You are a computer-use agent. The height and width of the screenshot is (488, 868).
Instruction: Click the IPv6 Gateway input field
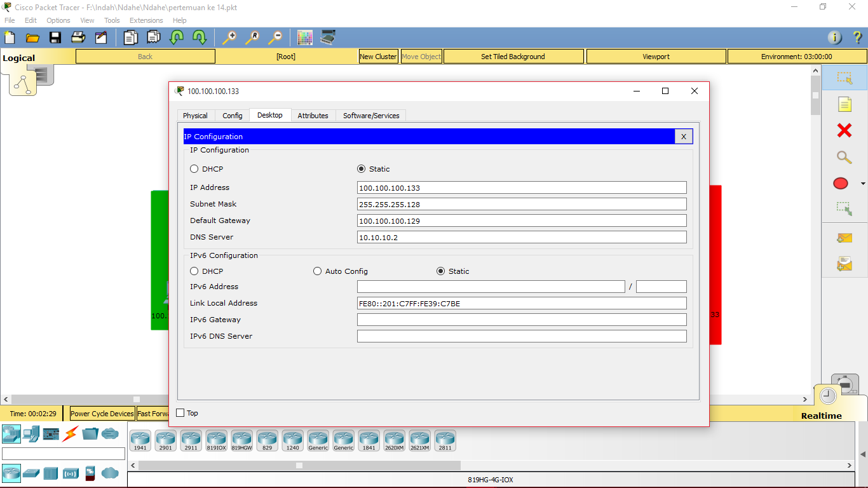[x=521, y=320]
